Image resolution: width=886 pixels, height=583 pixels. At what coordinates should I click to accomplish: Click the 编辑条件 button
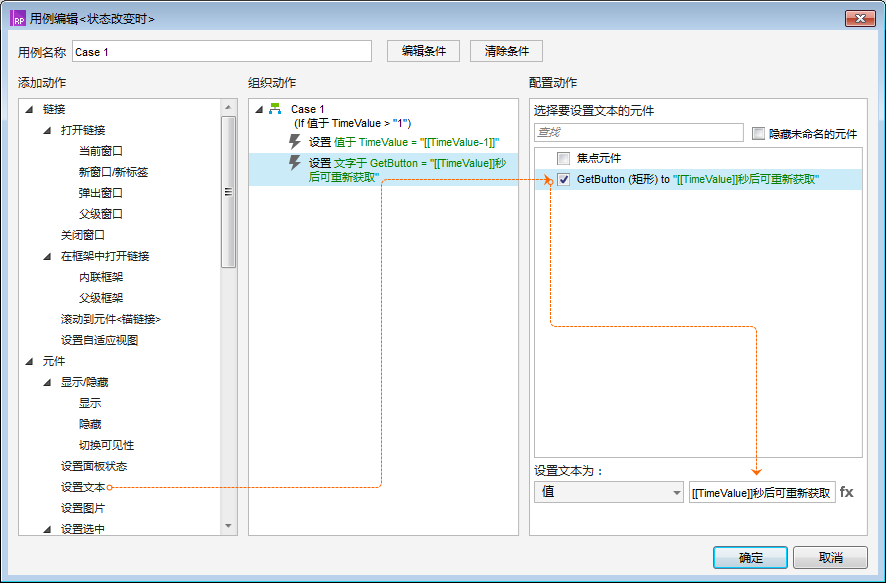coord(423,51)
